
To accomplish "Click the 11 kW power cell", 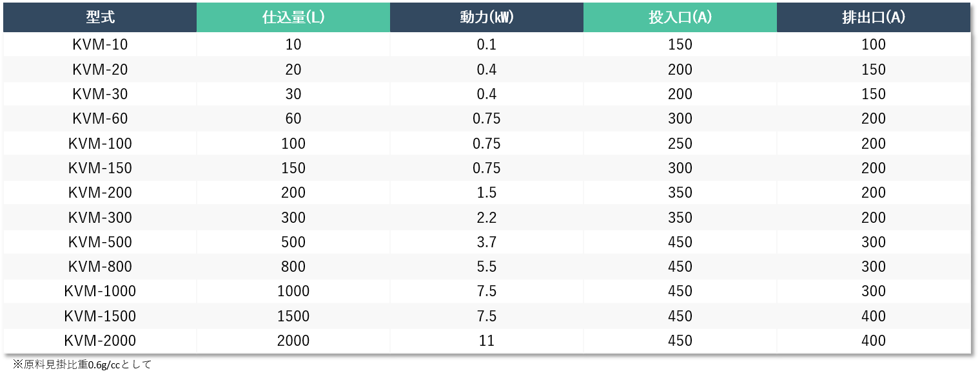I will tap(487, 341).
